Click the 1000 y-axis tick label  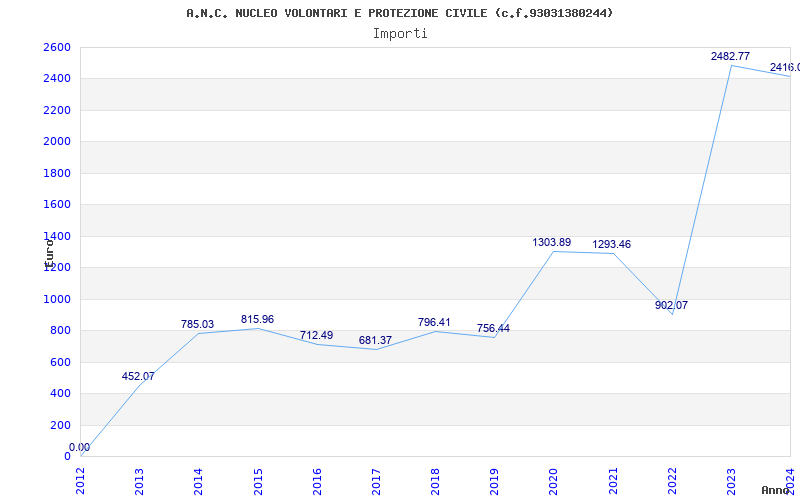tap(57, 299)
